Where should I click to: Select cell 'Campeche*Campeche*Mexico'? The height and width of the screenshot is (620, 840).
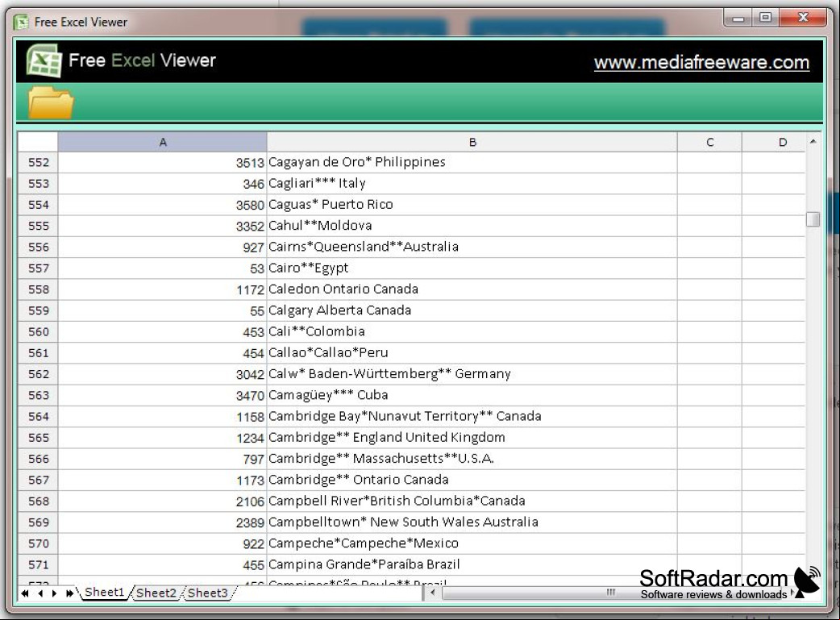pyautogui.click(x=472, y=543)
